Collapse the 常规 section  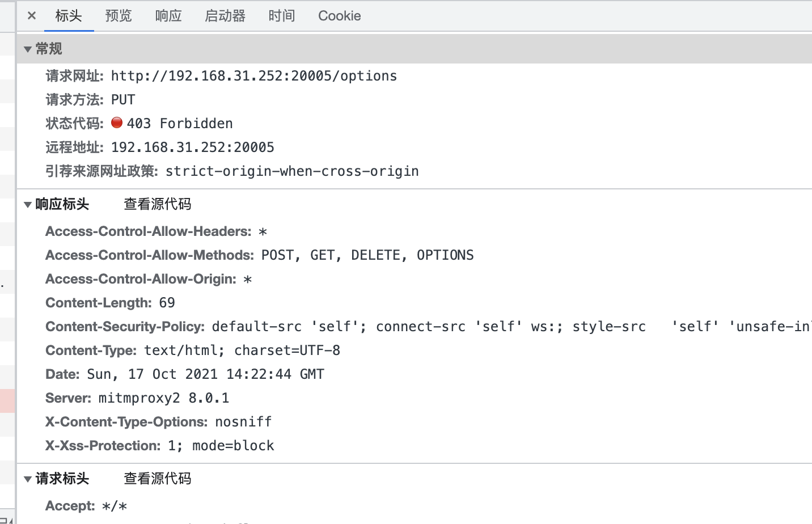[28, 49]
